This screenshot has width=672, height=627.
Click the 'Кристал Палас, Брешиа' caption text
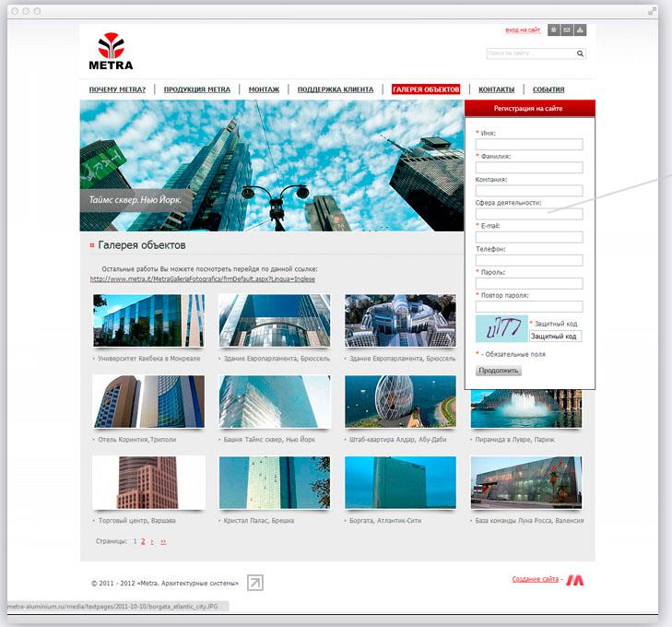coord(259,521)
